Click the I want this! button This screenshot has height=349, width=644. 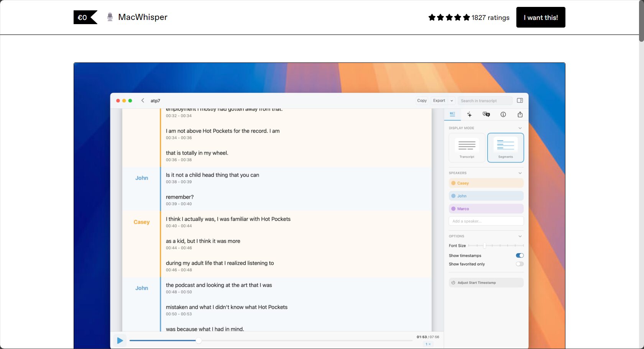[540, 17]
